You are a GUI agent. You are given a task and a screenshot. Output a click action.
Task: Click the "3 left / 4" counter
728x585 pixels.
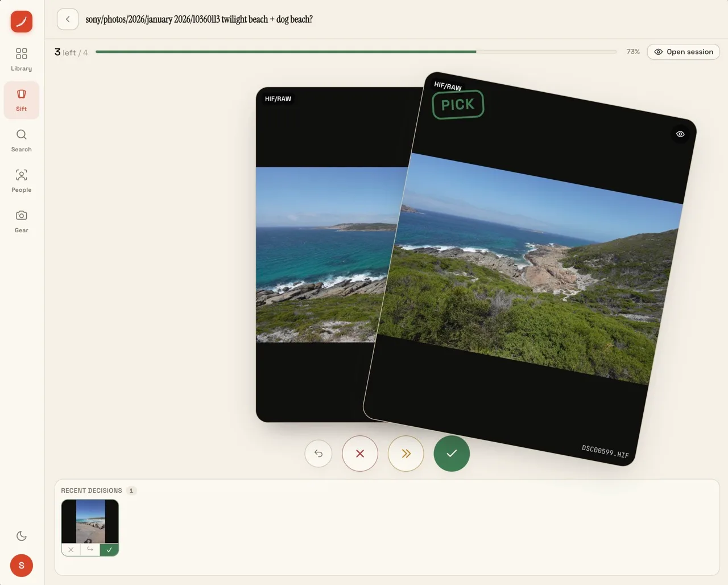pos(71,52)
